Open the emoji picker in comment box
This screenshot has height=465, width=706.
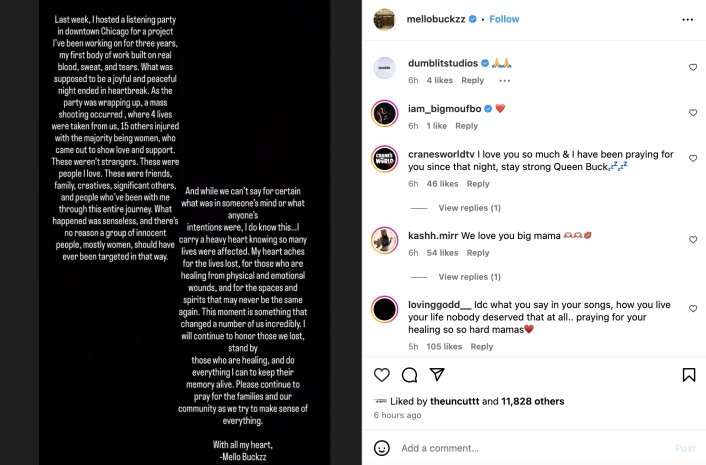tap(382, 448)
